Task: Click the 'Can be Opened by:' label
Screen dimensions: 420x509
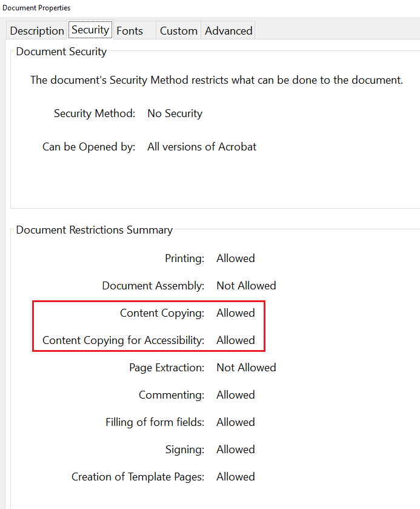Action: click(x=88, y=147)
